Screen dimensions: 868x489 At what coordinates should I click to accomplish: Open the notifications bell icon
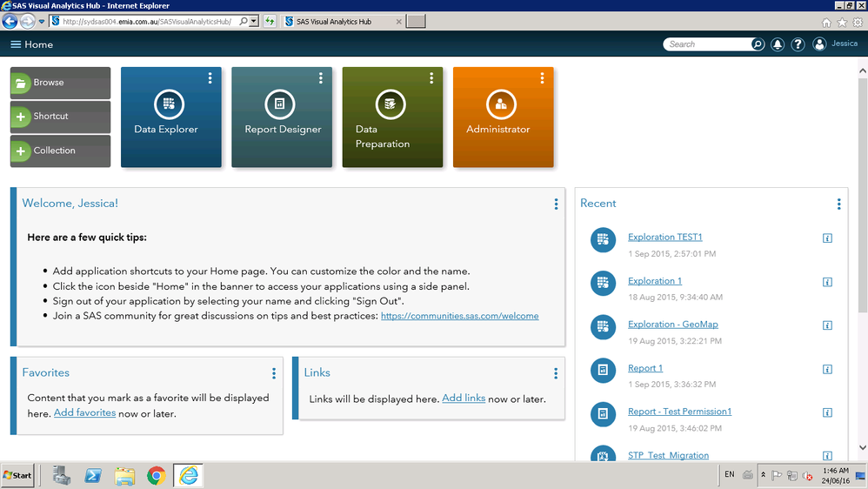(x=778, y=44)
